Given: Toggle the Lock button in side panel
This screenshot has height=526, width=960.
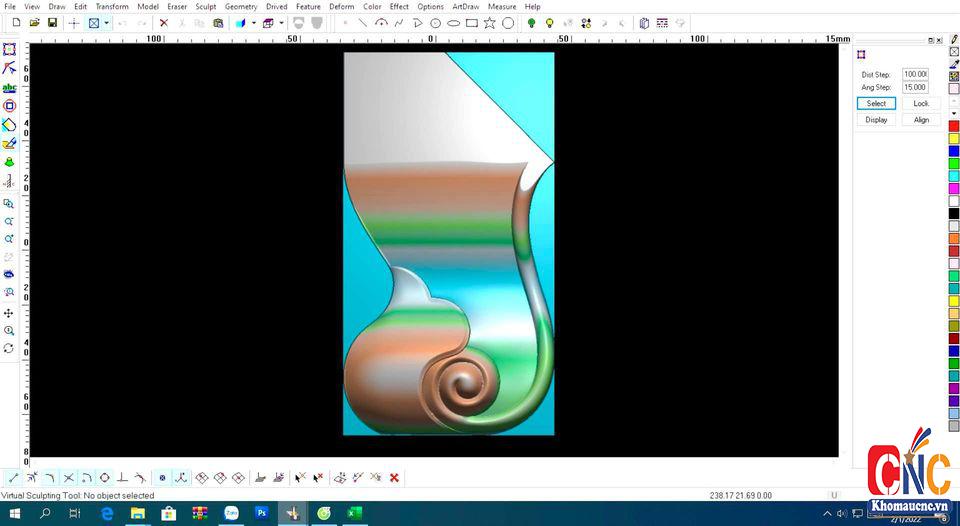Looking at the screenshot, I should (921, 104).
